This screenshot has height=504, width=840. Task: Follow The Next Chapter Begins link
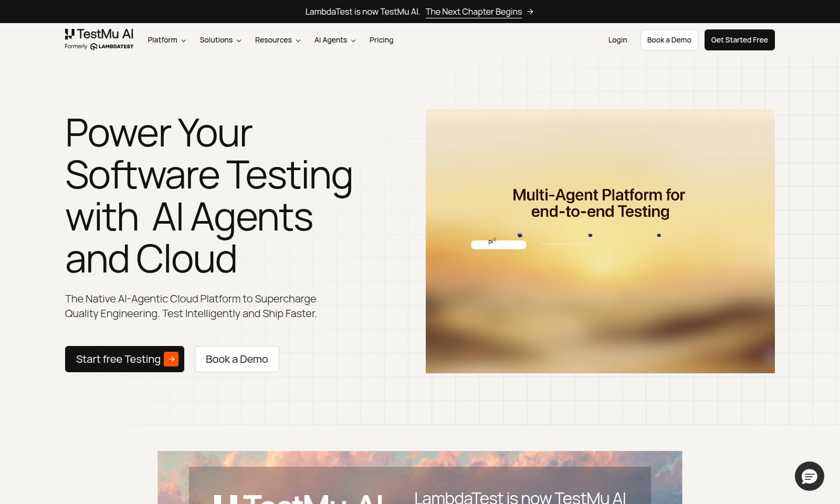click(x=474, y=12)
